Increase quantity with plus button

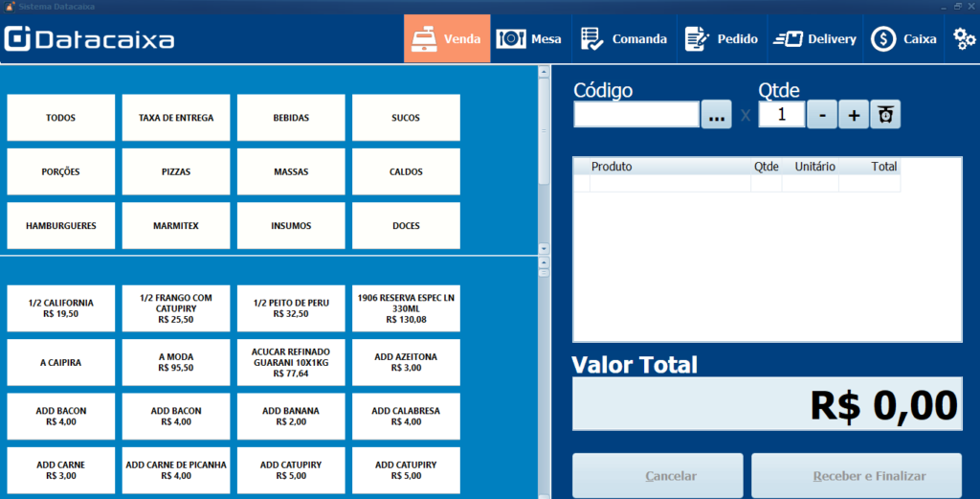click(854, 114)
